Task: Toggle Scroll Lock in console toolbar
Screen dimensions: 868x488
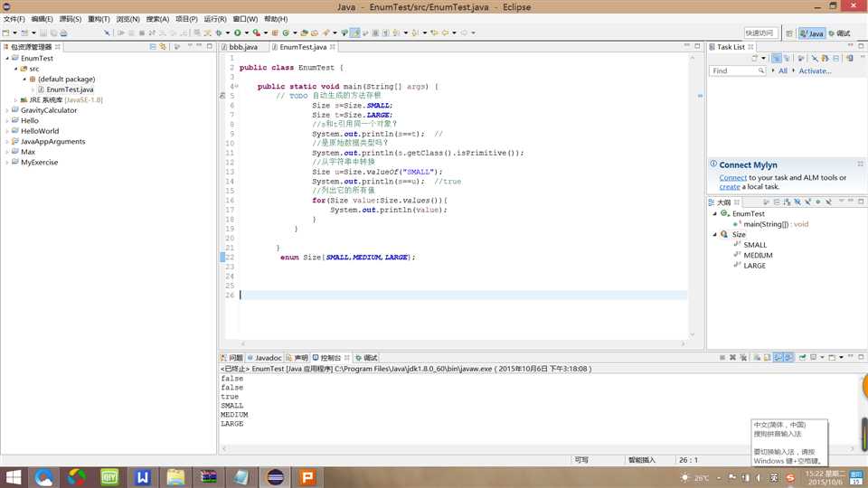Action: click(767, 358)
